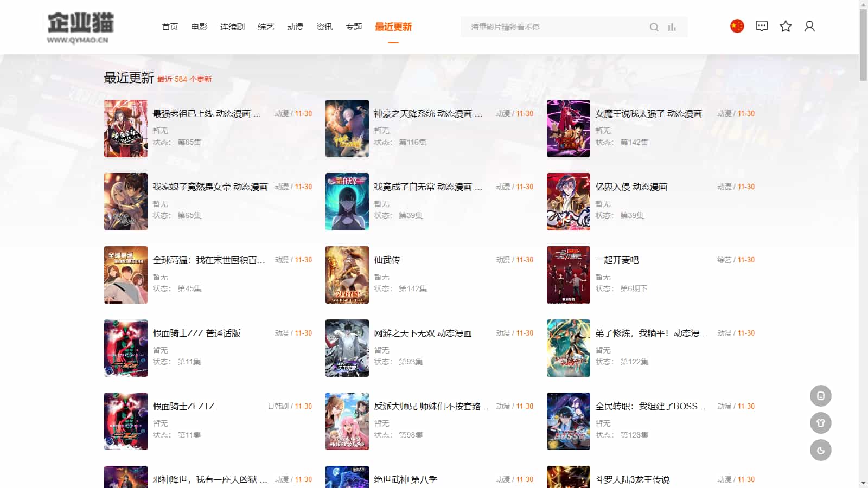Open the message feedback icon
This screenshot has width=868, height=488.
762,26
